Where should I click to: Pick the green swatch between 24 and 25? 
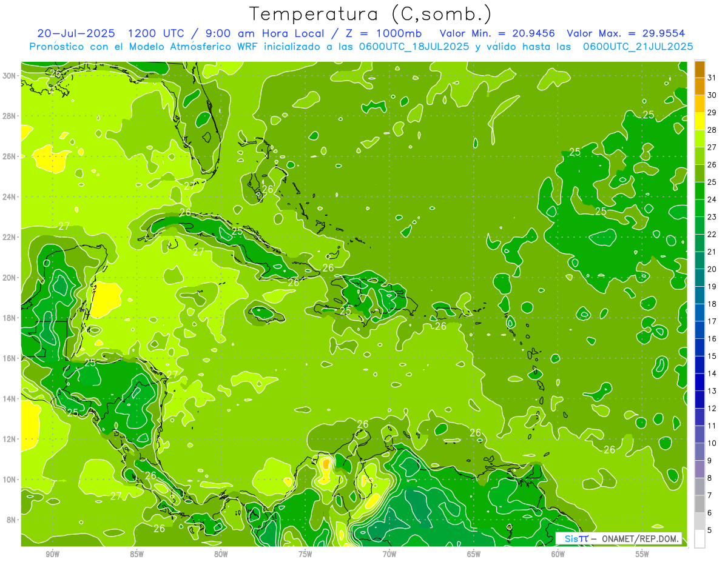pyautogui.click(x=699, y=190)
